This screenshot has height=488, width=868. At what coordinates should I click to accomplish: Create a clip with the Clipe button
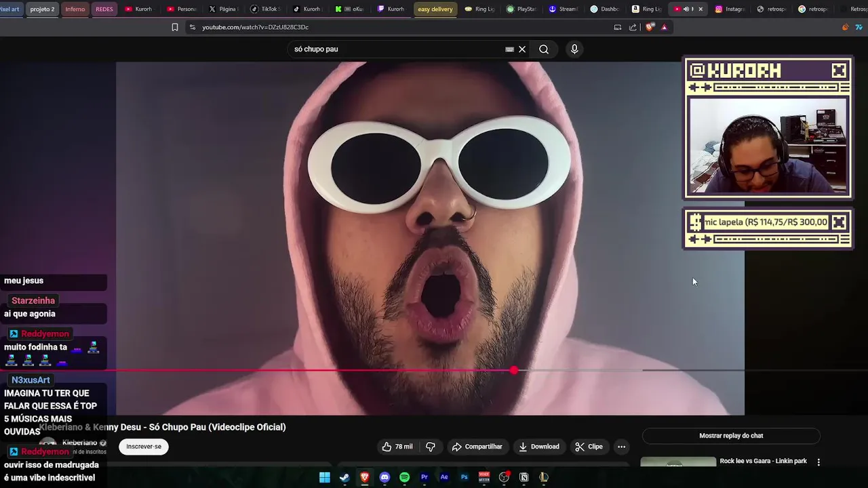point(589,447)
